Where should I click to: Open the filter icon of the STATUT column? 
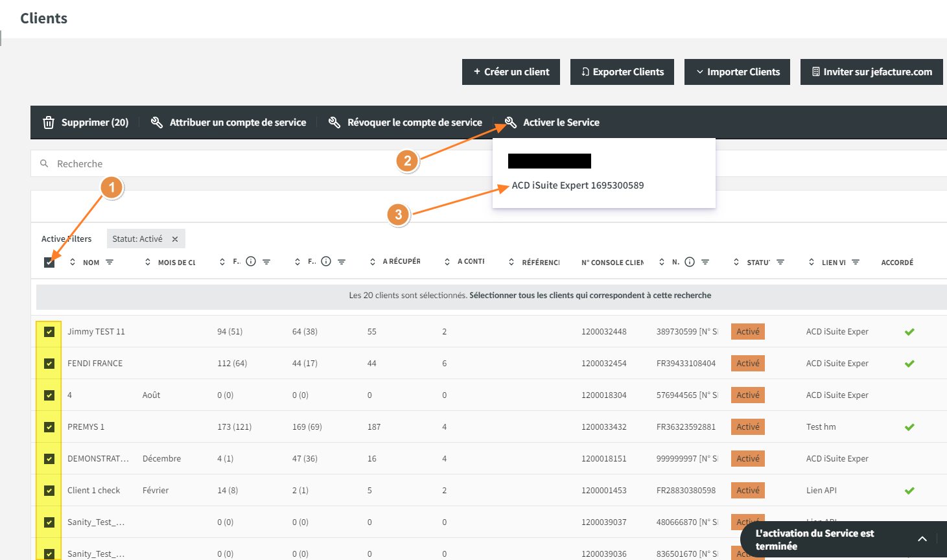coord(780,262)
